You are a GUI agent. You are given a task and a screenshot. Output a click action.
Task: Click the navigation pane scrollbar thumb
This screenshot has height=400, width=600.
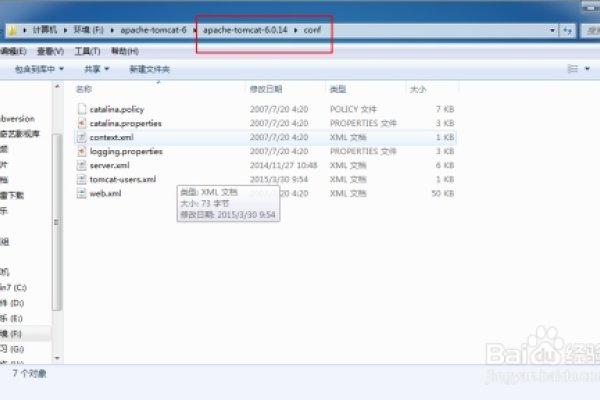coord(57,222)
